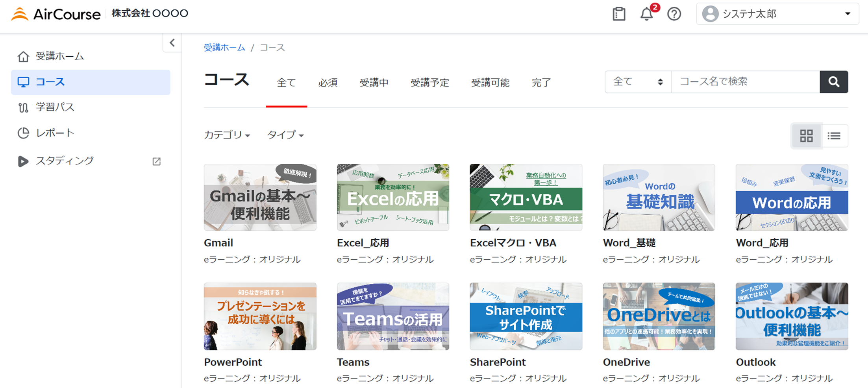
Task: Click the Teams course title
Action: [x=353, y=362]
